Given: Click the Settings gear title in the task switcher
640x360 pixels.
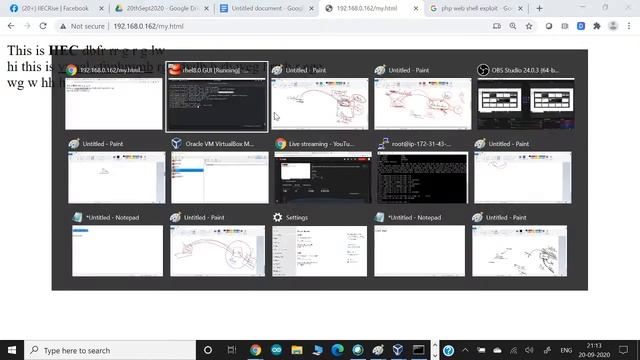Looking at the screenshot, I should coord(297,218).
